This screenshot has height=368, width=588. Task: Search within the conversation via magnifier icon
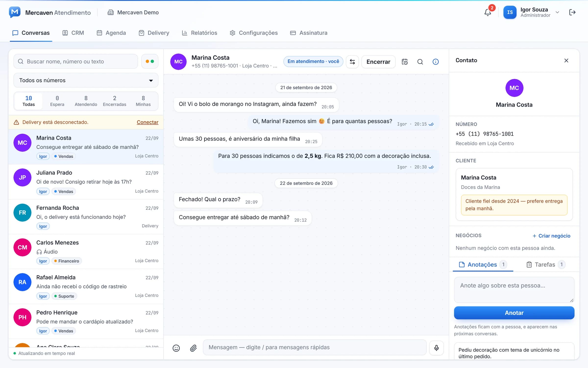(x=420, y=62)
